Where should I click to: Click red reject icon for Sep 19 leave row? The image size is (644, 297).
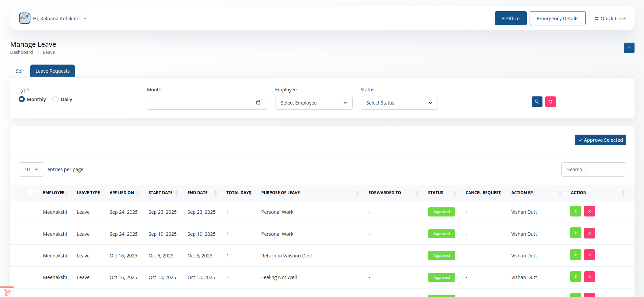click(589, 233)
